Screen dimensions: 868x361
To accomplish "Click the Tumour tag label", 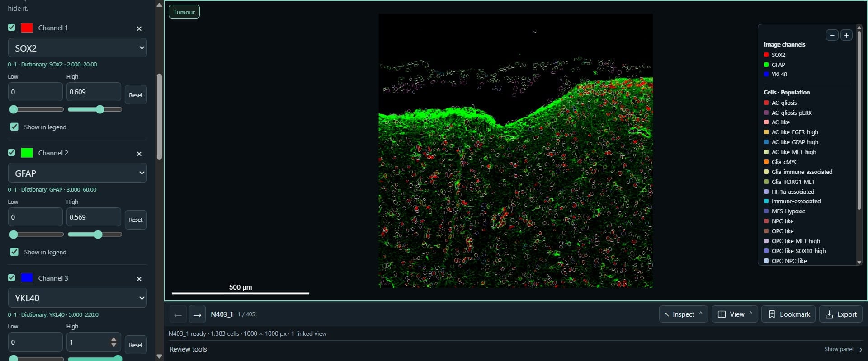I will pyautogui.click(x=184, y=12).
